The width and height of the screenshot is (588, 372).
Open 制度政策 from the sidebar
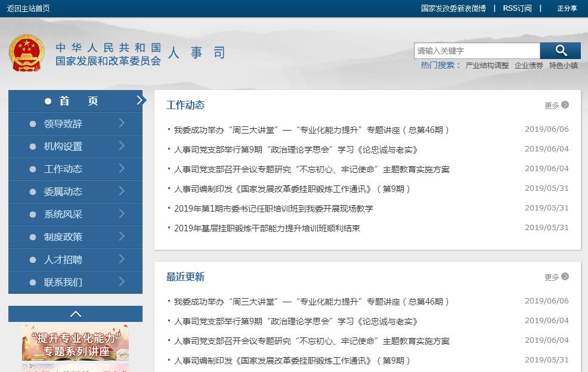[x=63, y=237]
